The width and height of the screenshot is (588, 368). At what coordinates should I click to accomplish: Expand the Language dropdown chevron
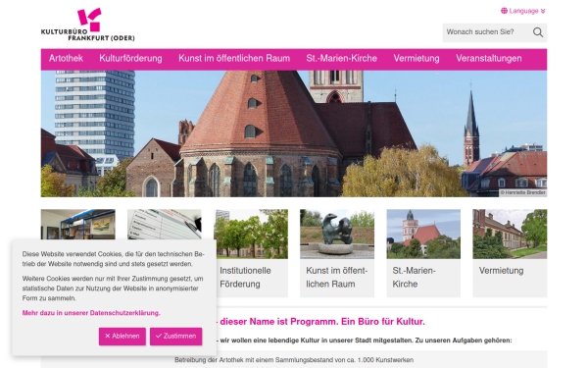[543, 11]
